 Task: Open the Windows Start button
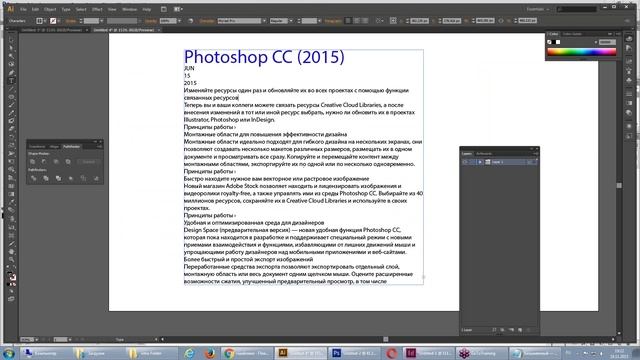[9, 353]
